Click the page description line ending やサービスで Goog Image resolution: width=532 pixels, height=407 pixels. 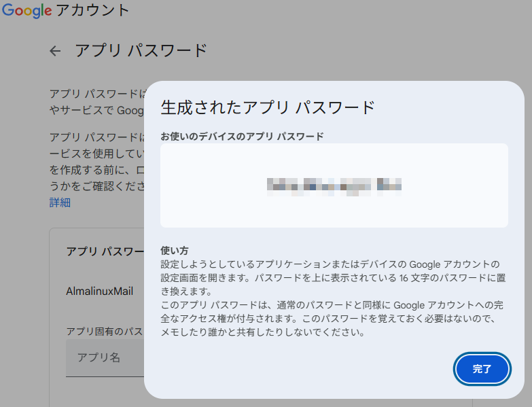[x=96, y=110]
